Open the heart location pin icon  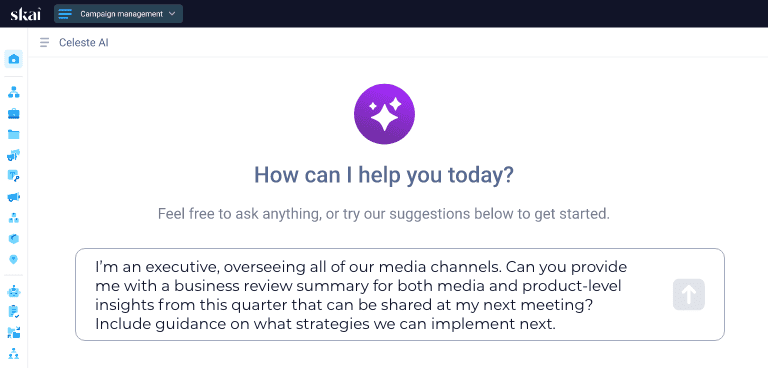coord(14,259)
